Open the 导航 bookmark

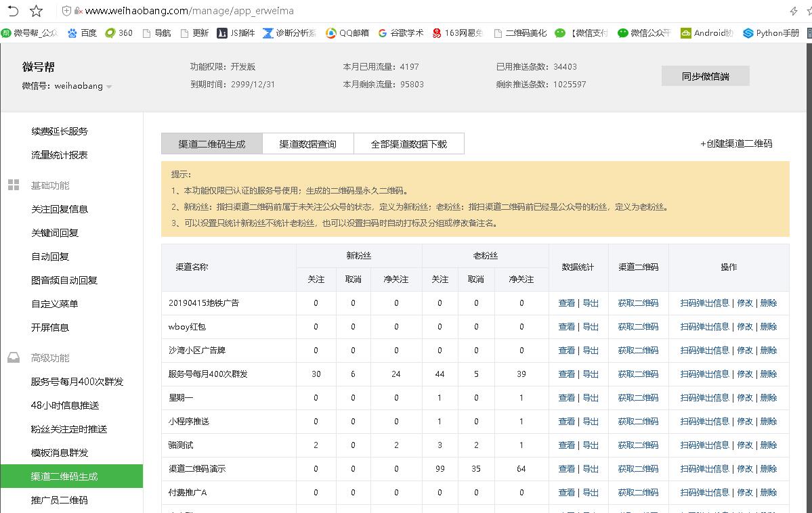(156, 33)
